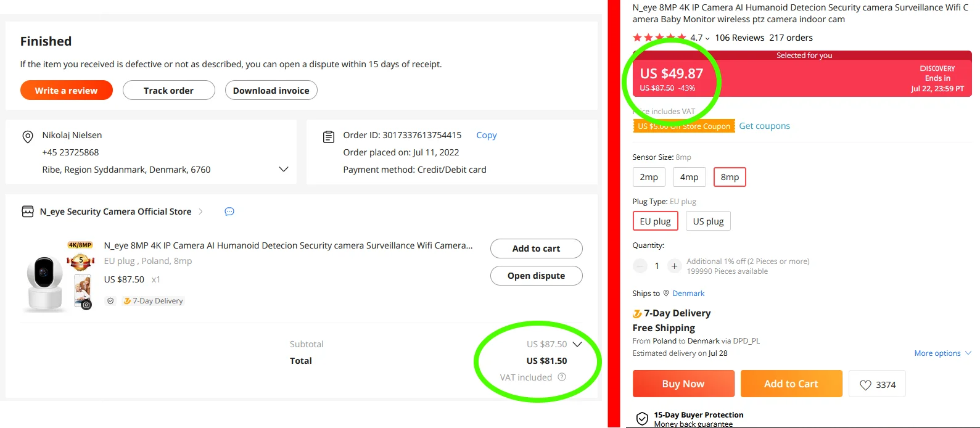Screen dimensions: 980x428
Task: Choose the 4mp sensor size
Action: 689,177
